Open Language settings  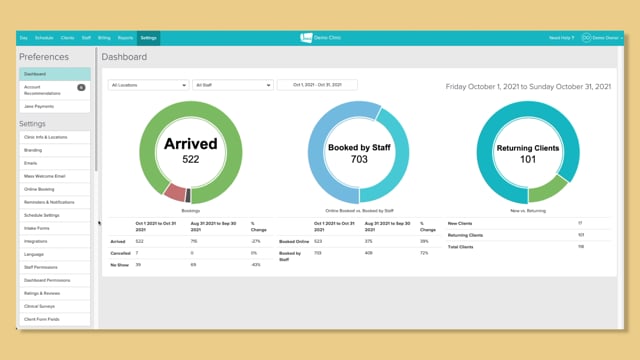[55, 254]
